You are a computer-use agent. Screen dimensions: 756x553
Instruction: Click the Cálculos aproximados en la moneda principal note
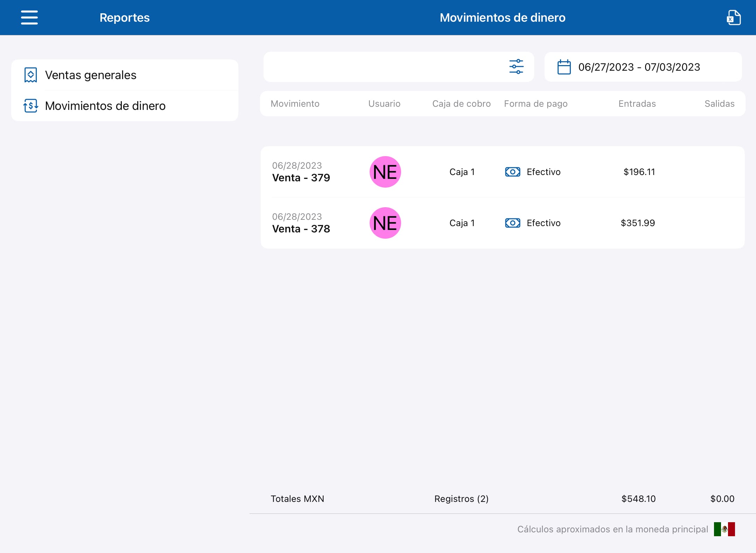click(x=612, y=529)
